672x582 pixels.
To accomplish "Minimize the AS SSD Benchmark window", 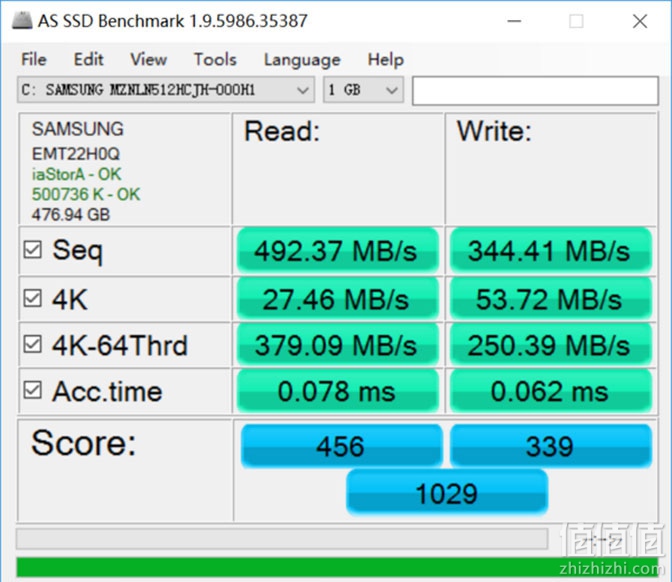I will coord(514,21).
